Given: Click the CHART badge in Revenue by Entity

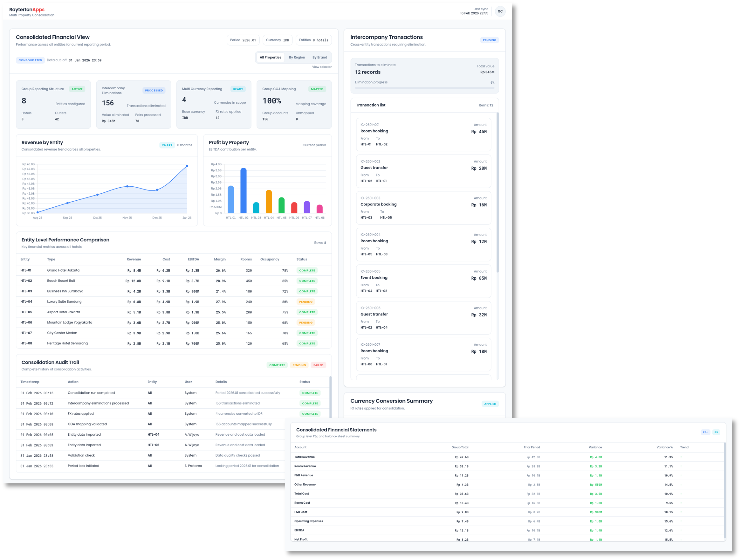Looking at the screenshot, I should (167, 145).
